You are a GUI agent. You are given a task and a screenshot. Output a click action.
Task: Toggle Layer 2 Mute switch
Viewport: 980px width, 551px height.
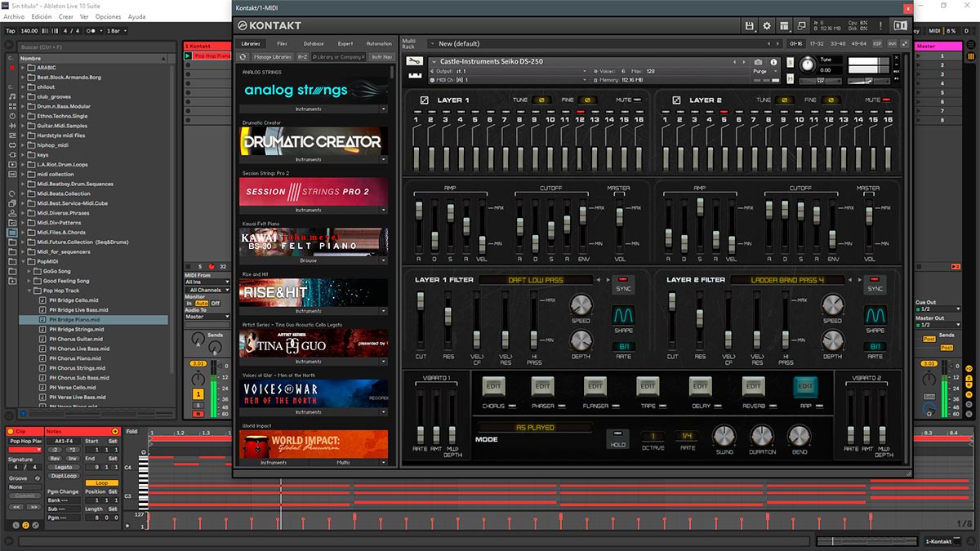(888, 100)
